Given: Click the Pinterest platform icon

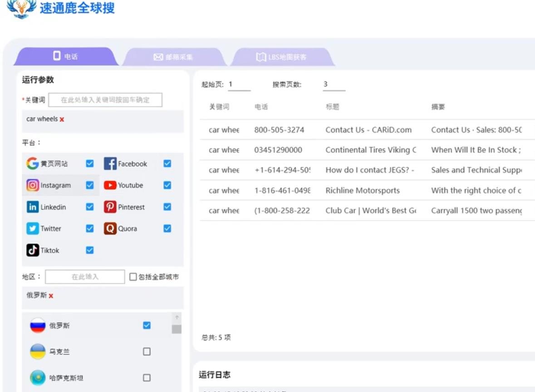Looking at the screenshot, I should 110,207.
